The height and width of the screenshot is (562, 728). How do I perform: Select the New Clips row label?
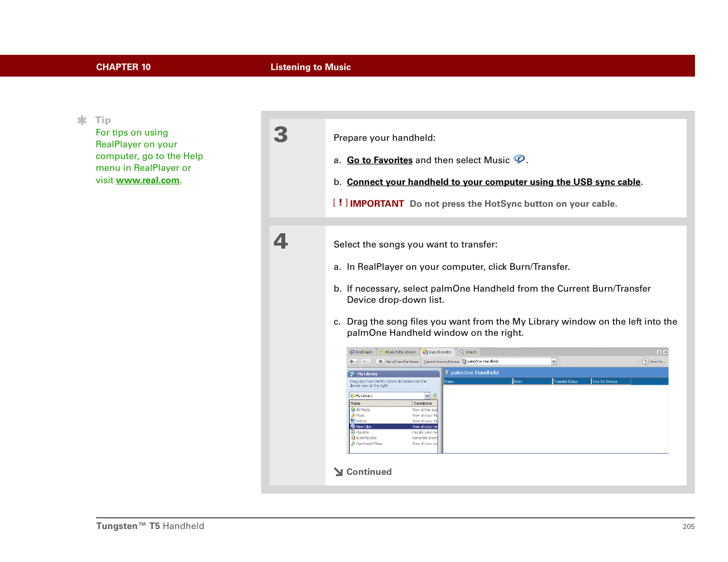(364, 427)
